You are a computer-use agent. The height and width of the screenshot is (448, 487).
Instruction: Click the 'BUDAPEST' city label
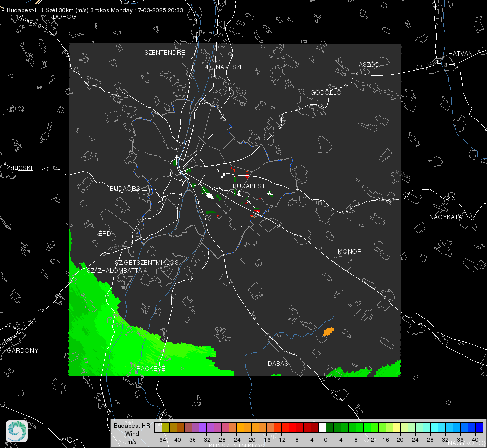(x=249, y=186)
